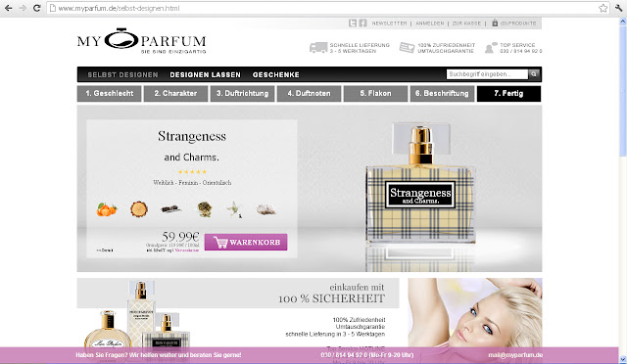
Task: Go back with the browser back arrow
Action: pyautogui.click(x=8, y=8)
